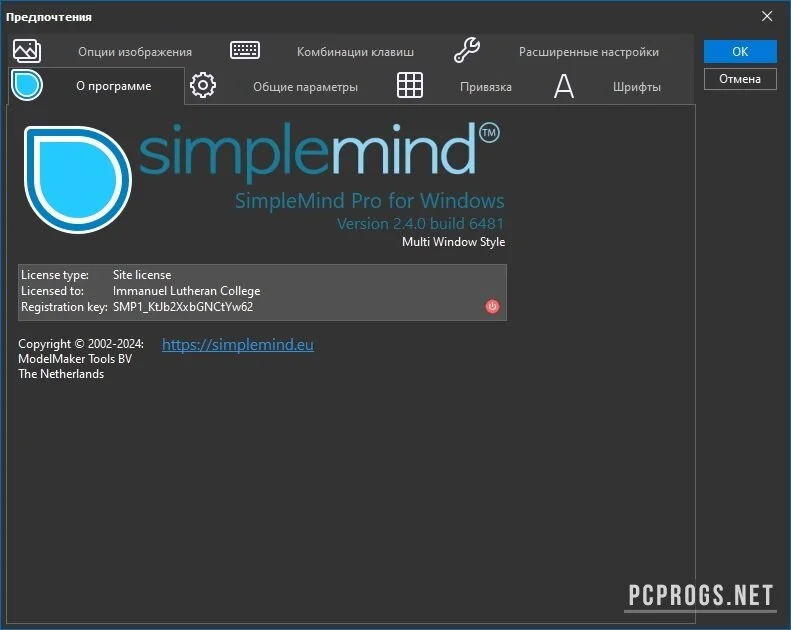The width and height of the screenshot is (791, 630).
Task: Click the large SimpleMind logo
Action: tap(78, 180)
